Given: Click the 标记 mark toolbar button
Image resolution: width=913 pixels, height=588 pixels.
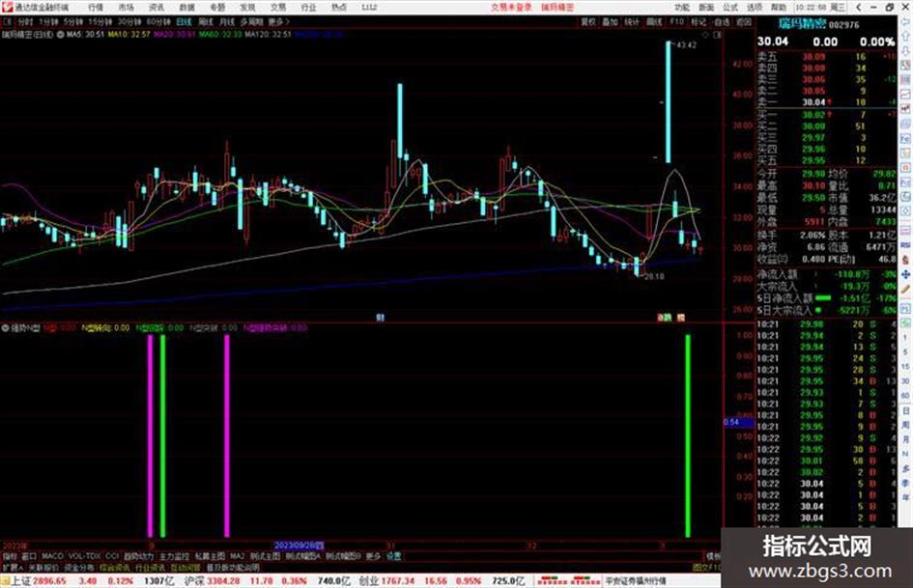Looking at the screenshot, I should click(x=699, y=21).
